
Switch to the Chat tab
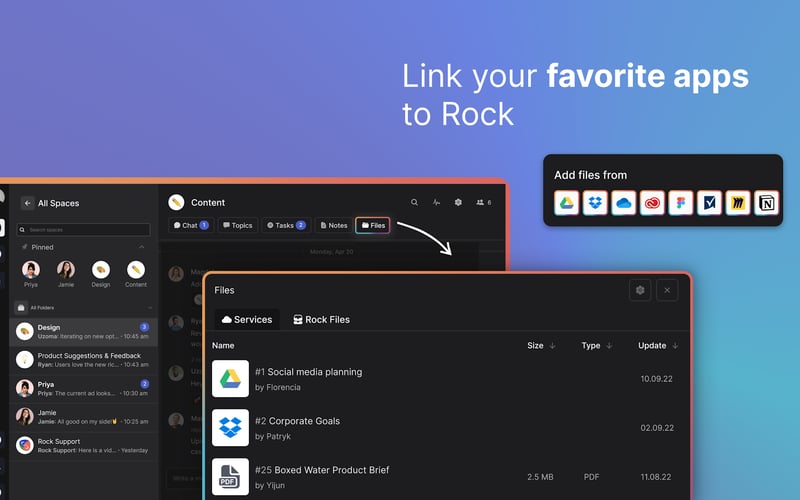(x=191, y=225)
